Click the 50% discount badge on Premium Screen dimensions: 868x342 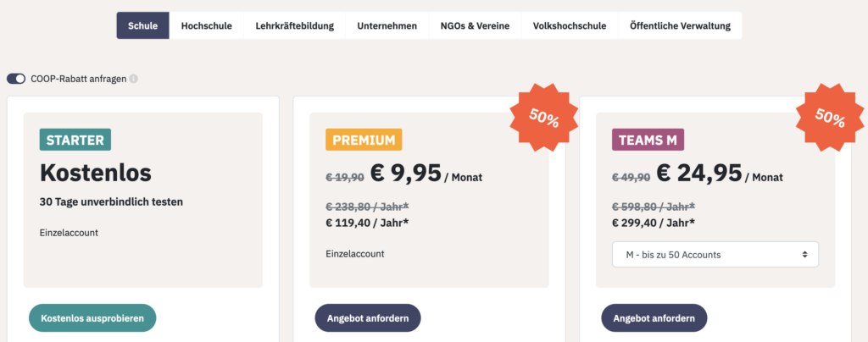543,117
